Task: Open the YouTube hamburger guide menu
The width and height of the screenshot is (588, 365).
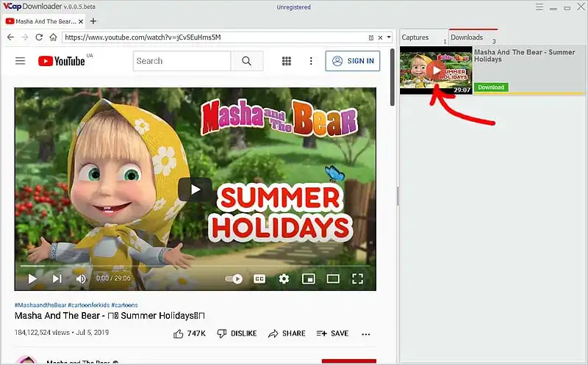Action: pos(21,61)
